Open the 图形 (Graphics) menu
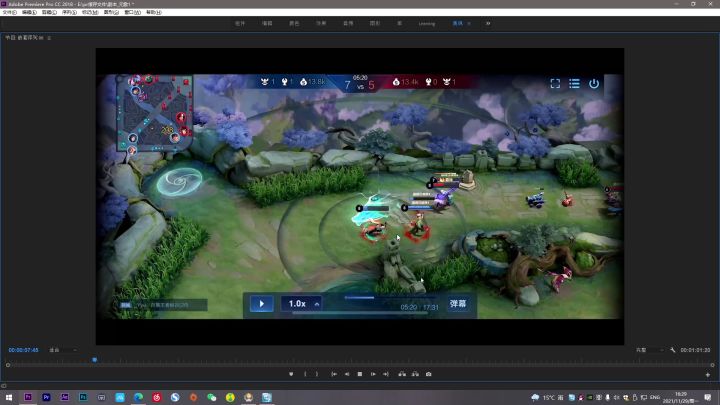The width and height of the screenshot is (720, 405). pos(111,12)
